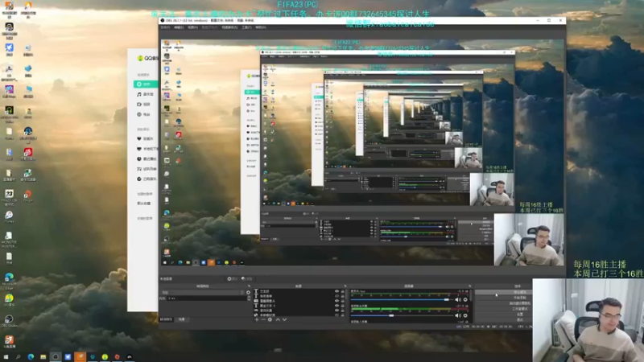Open 默认收藏 playlist in QQ Music
This screenshot has width=644, height=362.
144,204
